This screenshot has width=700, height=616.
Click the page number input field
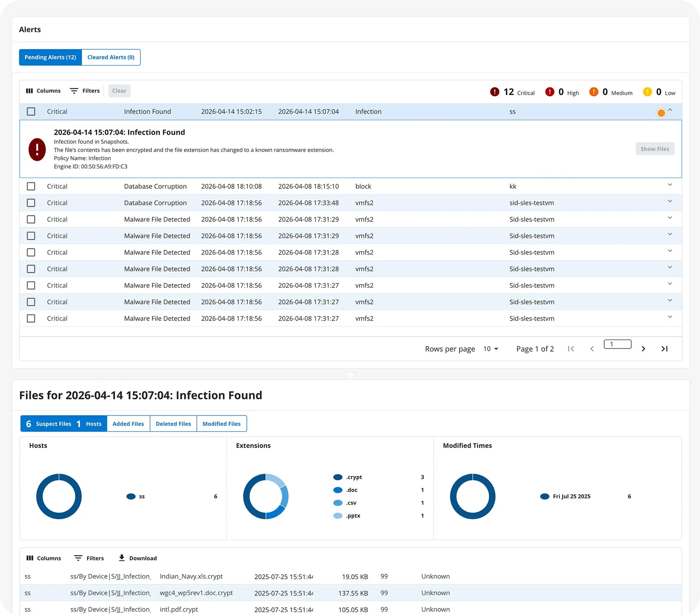pos(618,344)
